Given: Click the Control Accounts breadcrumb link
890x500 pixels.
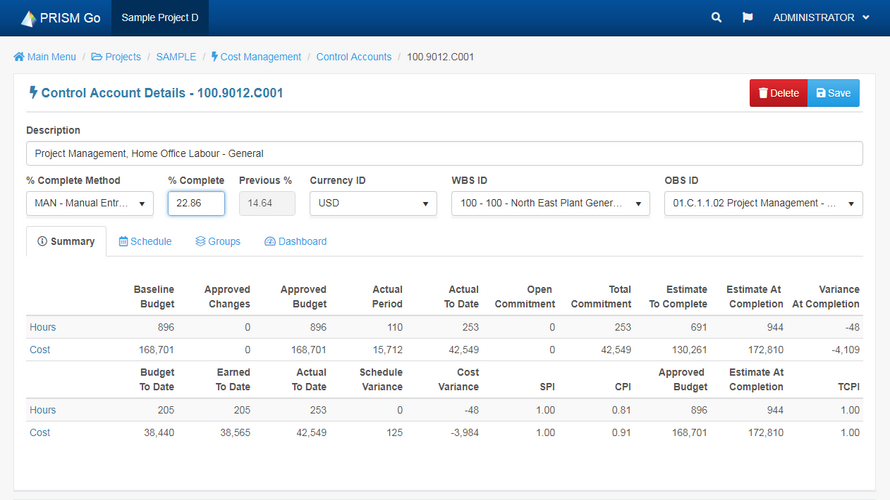Looking at the screenshot, I should point(354,57).
